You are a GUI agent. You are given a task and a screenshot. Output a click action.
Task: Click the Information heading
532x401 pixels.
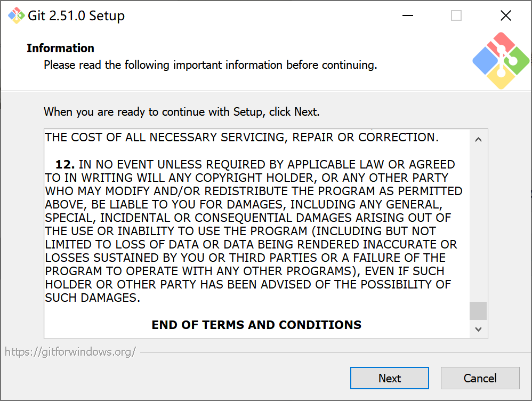point(60,48)
